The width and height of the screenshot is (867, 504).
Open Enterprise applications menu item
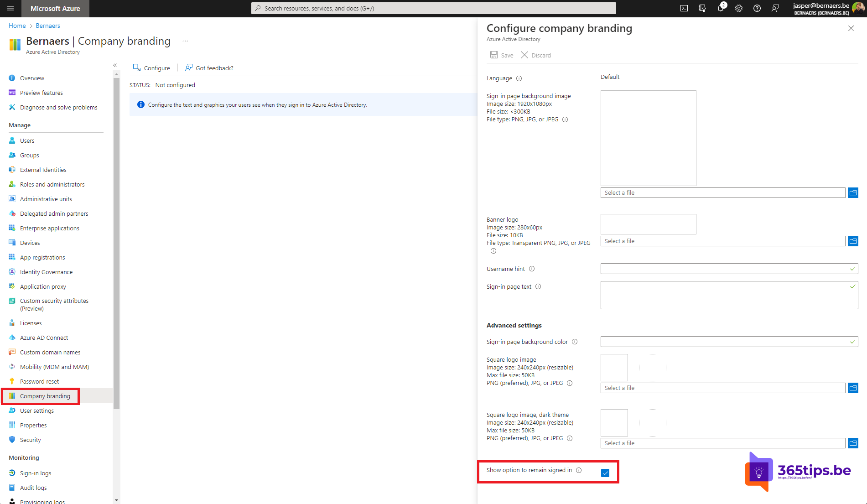pyautogui.click(x=50, y=229)
